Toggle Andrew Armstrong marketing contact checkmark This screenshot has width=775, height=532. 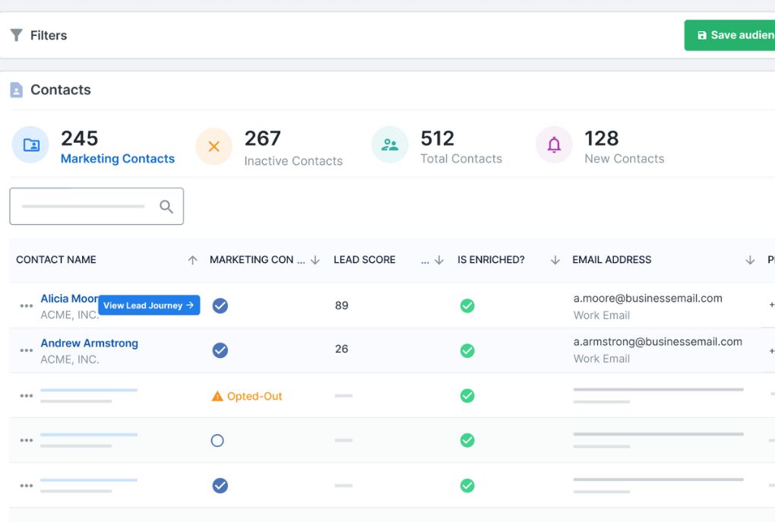click(x=220, y=350)
